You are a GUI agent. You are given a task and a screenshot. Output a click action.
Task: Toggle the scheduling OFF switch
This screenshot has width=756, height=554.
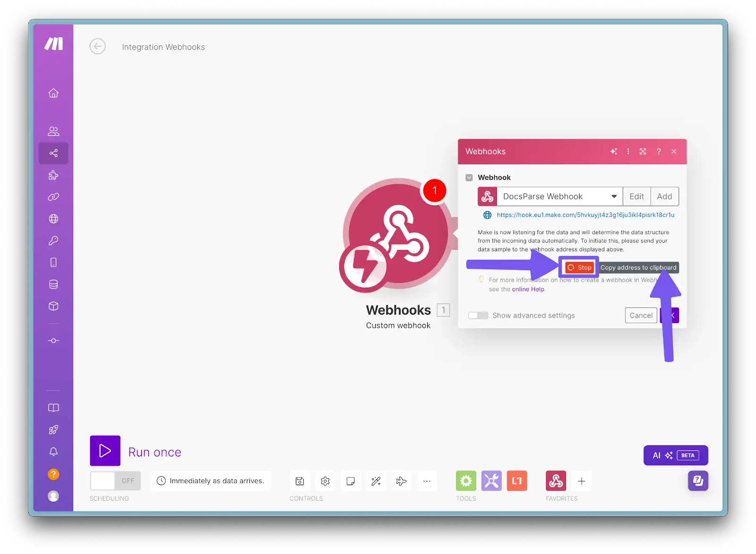tap(115, 481)
